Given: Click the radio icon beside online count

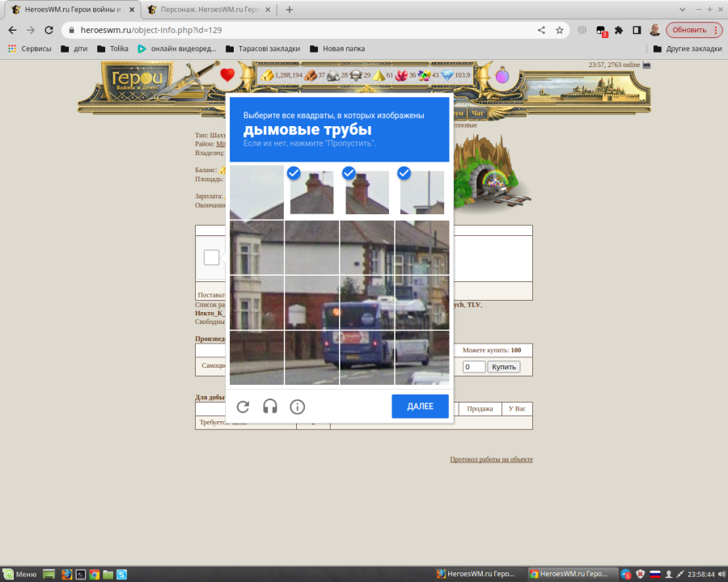Looking at the screenshot, I should tap(646, 65).
